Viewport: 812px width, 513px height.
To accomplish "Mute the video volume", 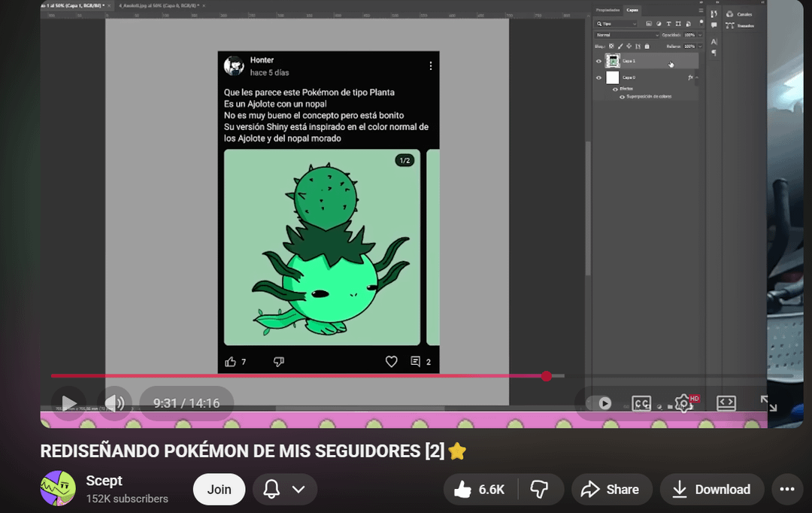I will (x=114, y=403).
